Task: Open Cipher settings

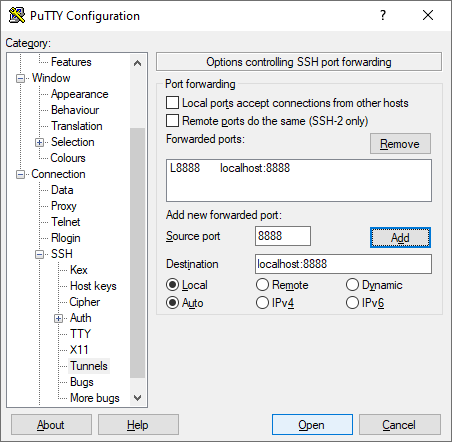Action: (85, 302)
